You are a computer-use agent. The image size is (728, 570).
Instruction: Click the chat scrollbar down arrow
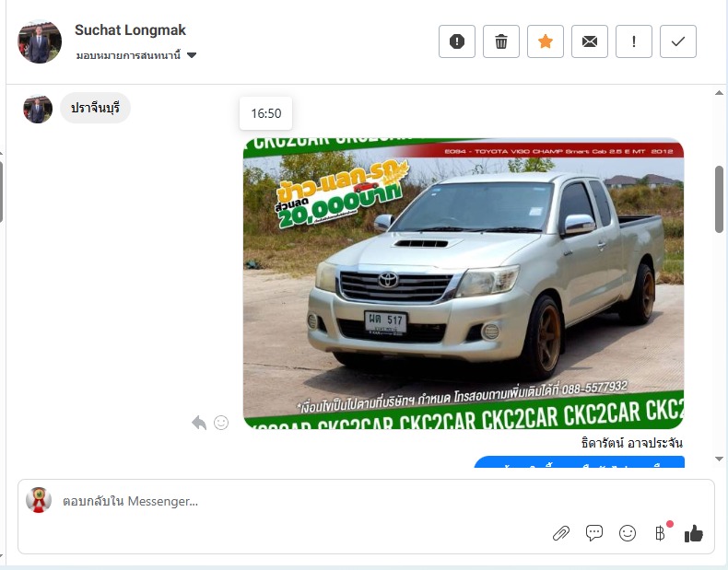tap(719, 459)
